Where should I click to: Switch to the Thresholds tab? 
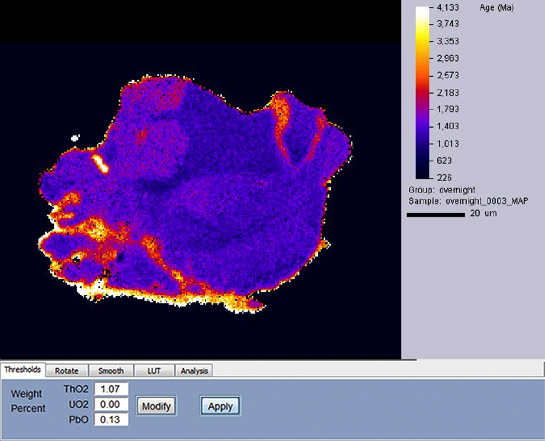(23, 369)
